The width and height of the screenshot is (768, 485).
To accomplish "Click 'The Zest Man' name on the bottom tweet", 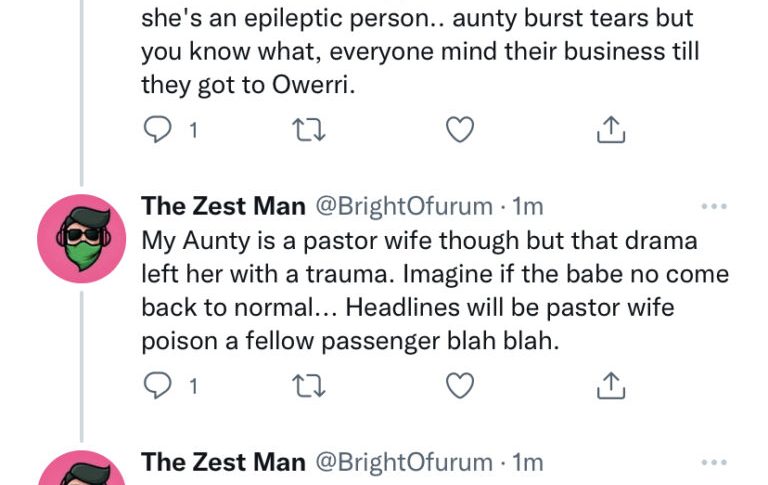I will [223, 462].
